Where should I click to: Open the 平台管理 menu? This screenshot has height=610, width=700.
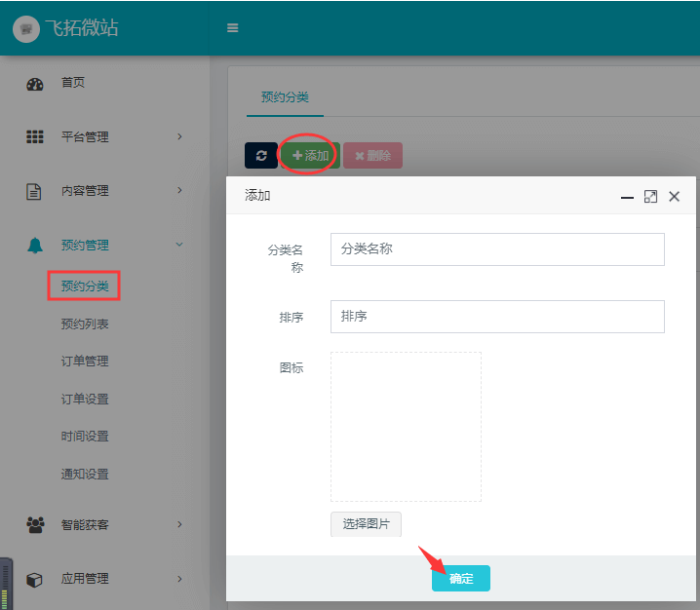[85, 137]
